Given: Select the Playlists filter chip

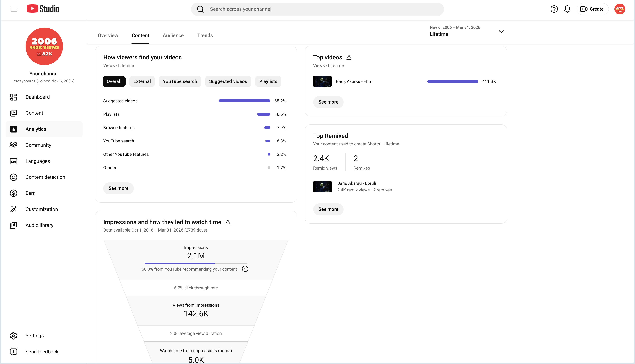Looking at the screenshot, I should pos(268,81).
